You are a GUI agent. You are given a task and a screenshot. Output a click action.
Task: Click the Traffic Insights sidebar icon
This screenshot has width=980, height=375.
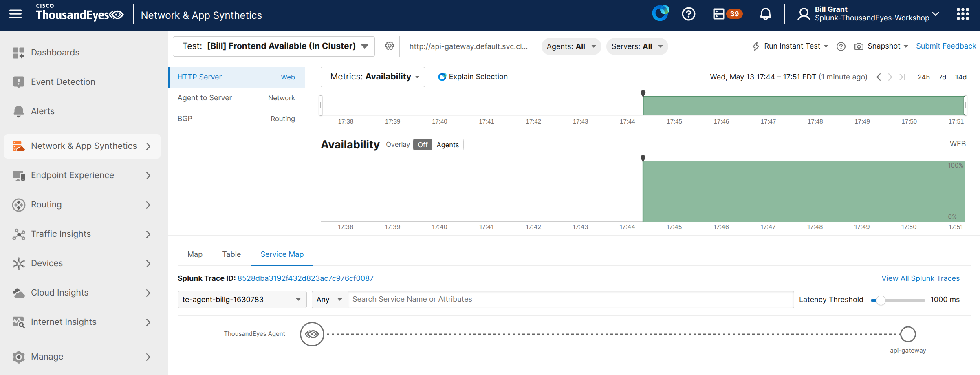18,234
